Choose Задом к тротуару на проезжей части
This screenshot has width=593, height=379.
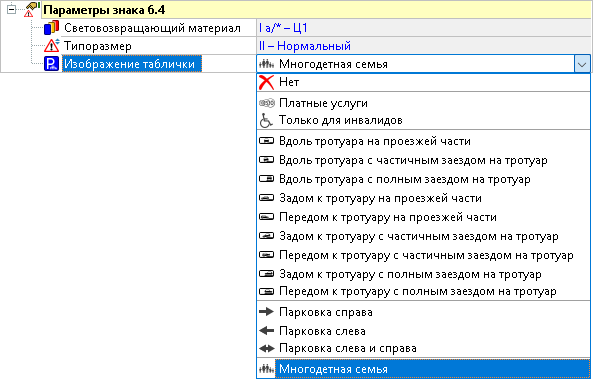coord(423,198)
